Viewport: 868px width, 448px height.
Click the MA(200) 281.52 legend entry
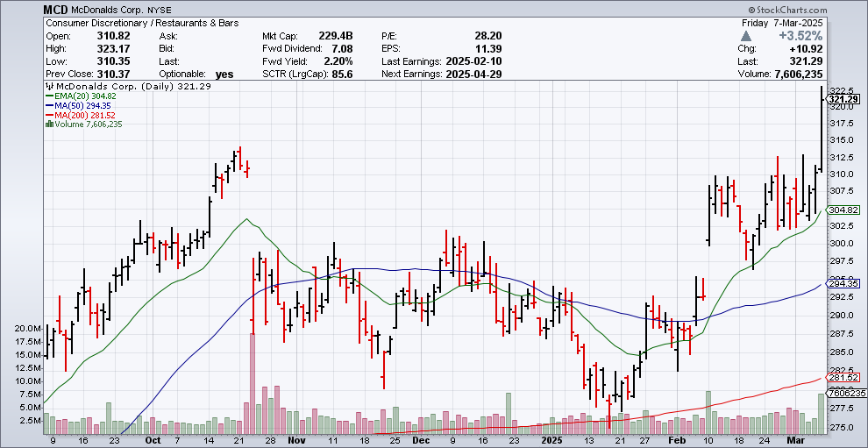pos(82,115)
